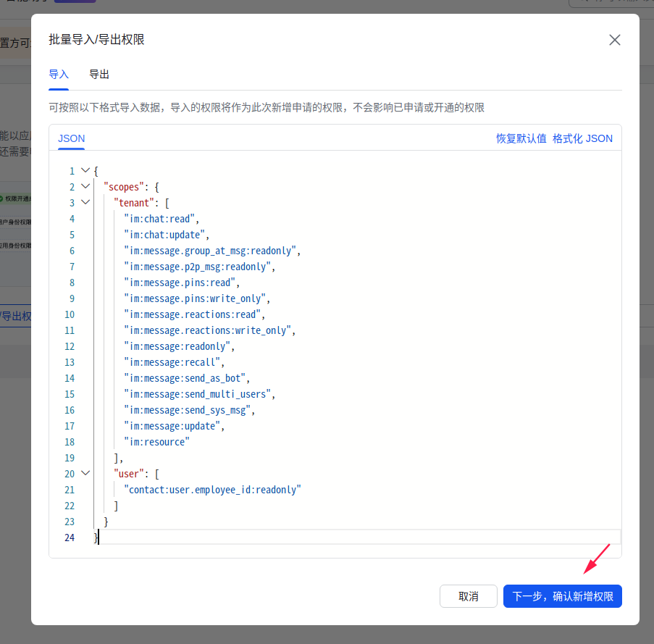The width and height of the screenshot is (654, 644).
Task: Click line number 22 in the gutter
Action: (x=70, y=506)
